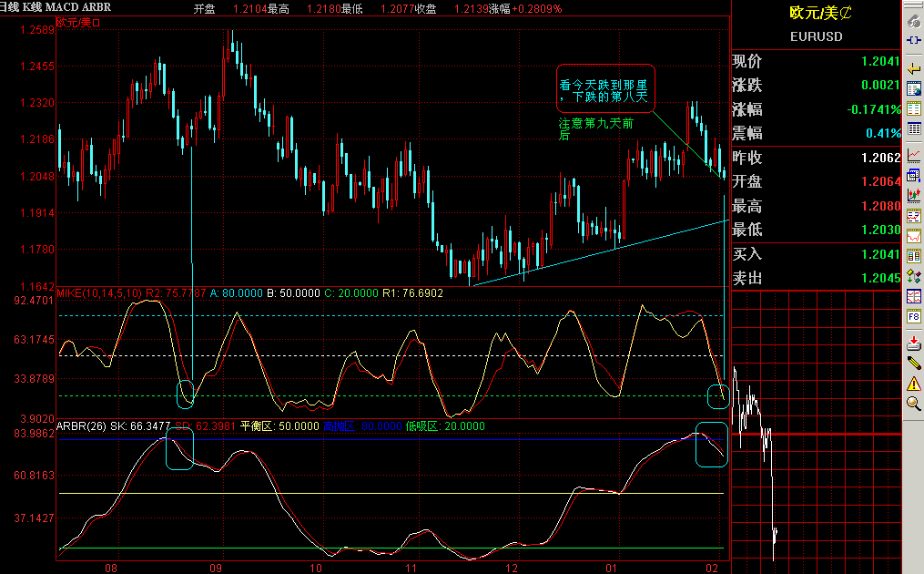The image size is (924, 574).
Task: Click the yellow warning alert icon
Action: 913,384
